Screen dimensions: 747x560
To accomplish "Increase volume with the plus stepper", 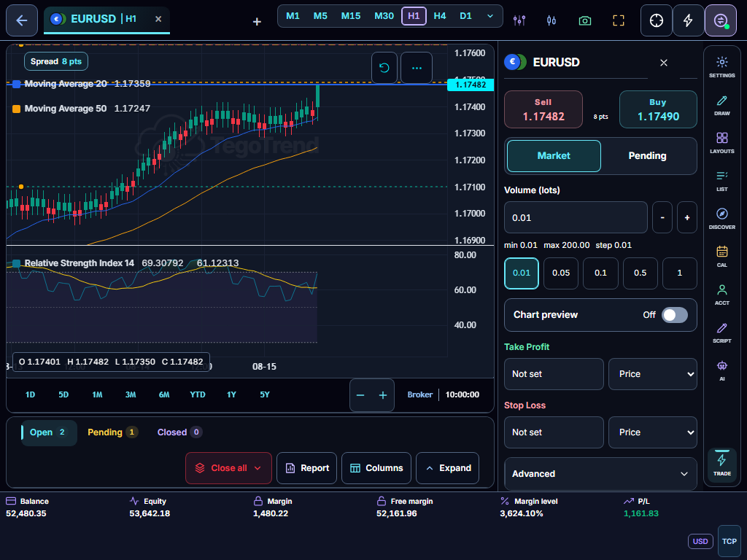I will pyautogui.click(x=687, y=217).
